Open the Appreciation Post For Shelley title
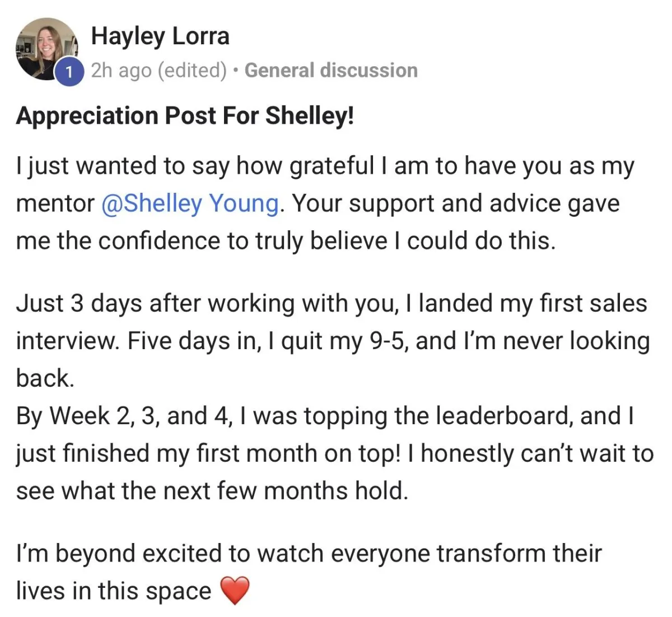Screen dimensions: 672x617 click(185, 116)
